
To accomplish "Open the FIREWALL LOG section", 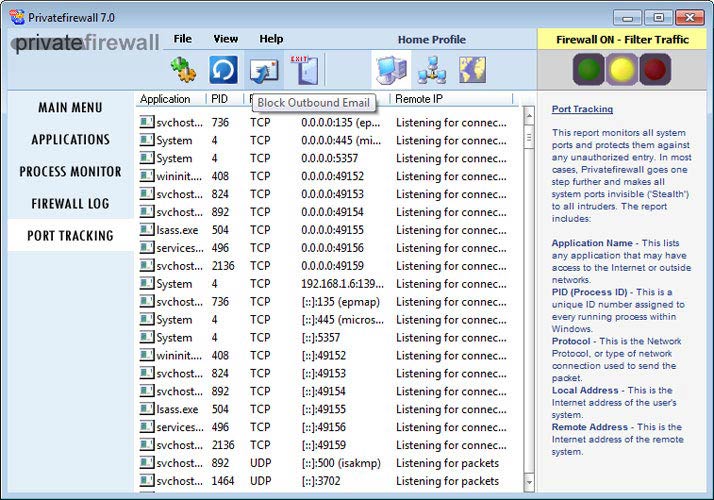I will tap(71, 203).
